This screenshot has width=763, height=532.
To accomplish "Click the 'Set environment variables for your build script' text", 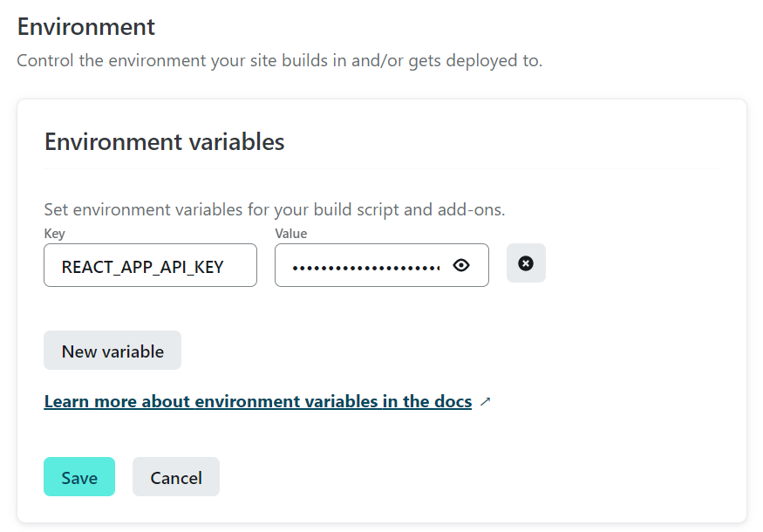I will pos(275,210).
